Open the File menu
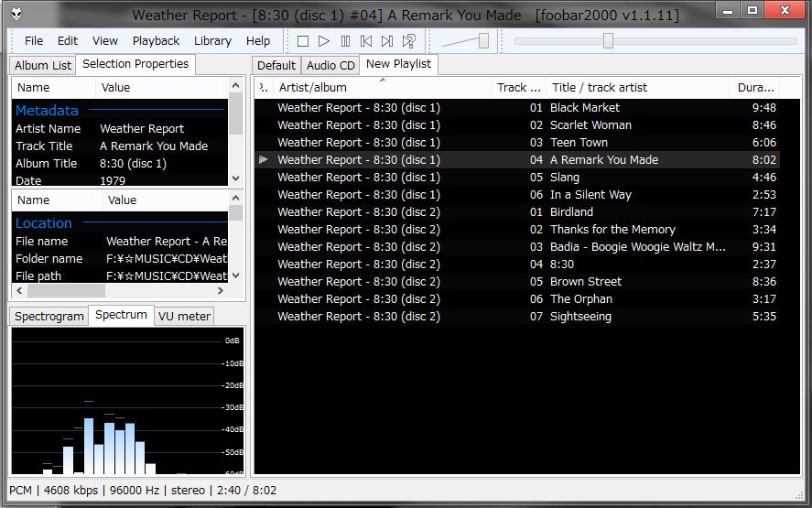Image resolution: width=812 pixels, height=508 pixels. click(x=34, y=41)
